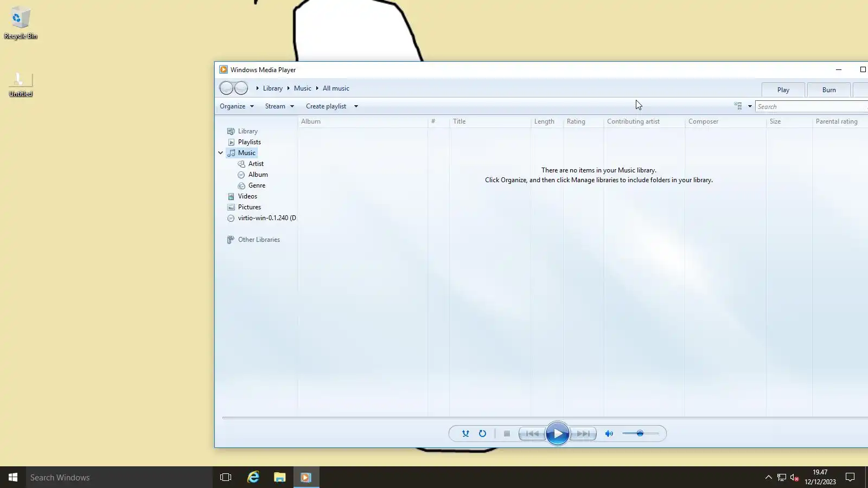
Task: Open Task View from the taskbar
Action: [x=226, y=477]
